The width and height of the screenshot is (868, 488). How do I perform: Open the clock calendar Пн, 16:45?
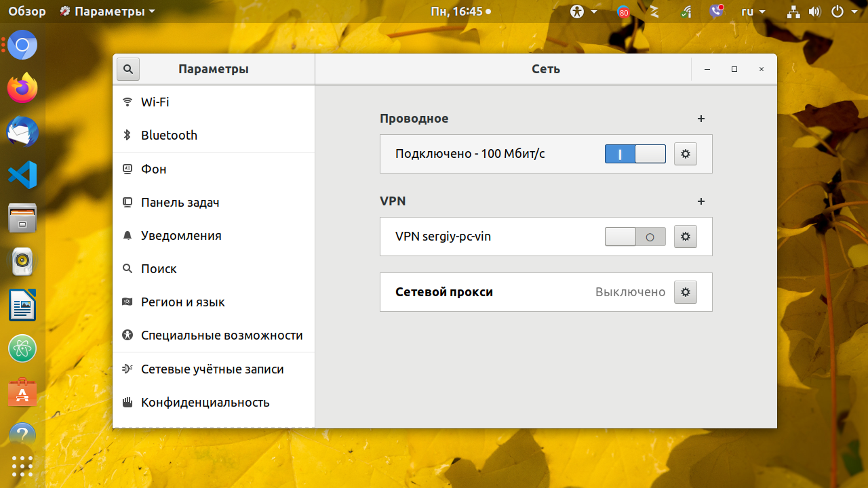(x=461, y=12)
